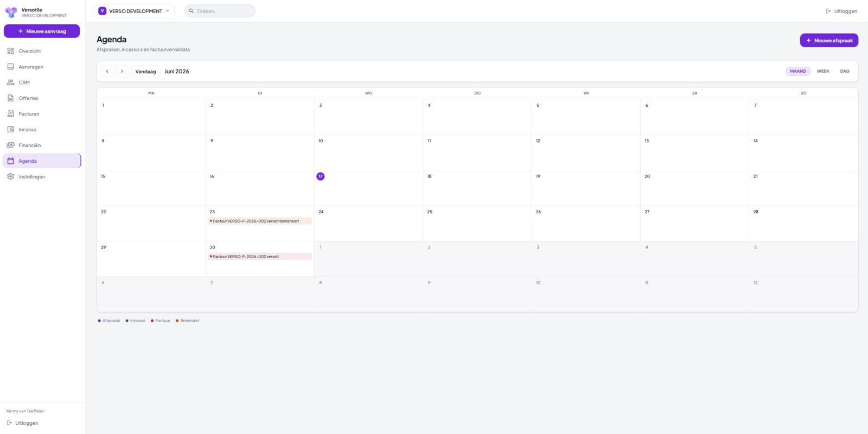This screenshot has height=434, width=868.
Task: Click the magnifier icon in search
Action: (192, 11)
